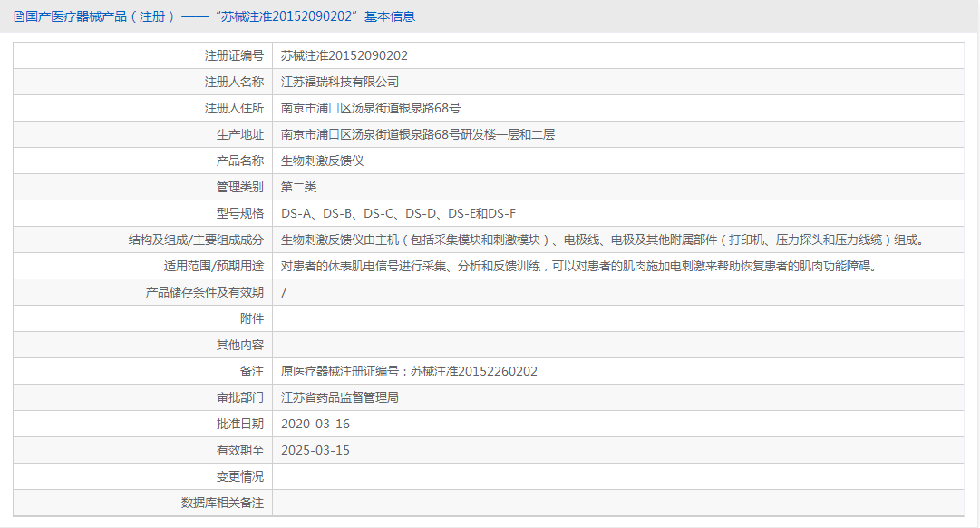Select expiry date 2025-03-15
Screen dimensions: 980x528
coord(315,450)
